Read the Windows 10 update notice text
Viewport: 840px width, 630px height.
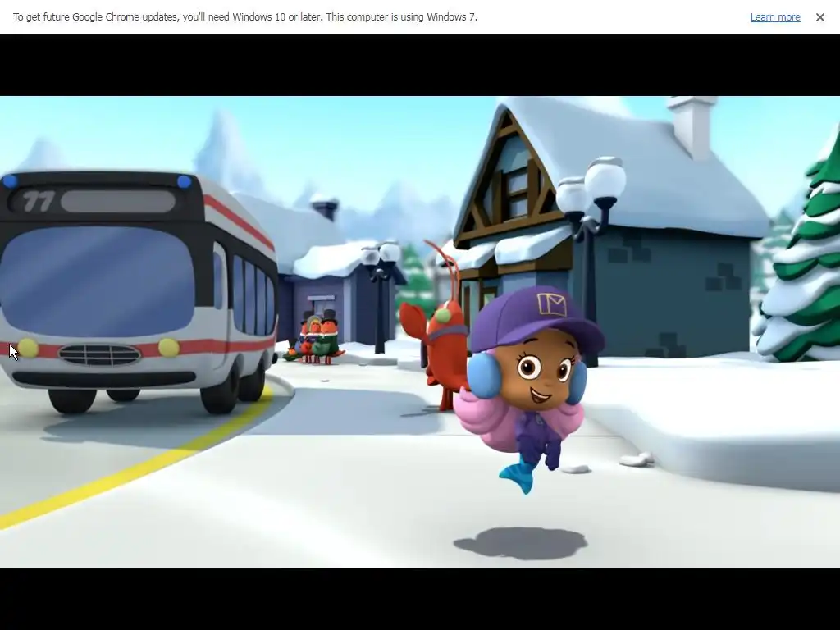[x=245, y=17]
